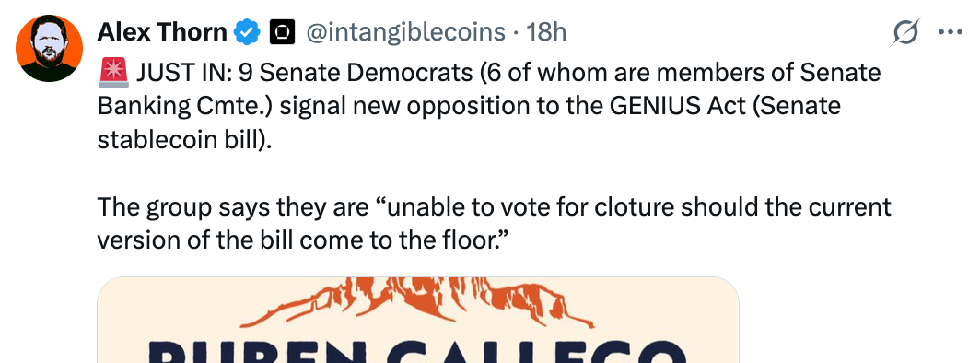Open Alex Thorn's profile avatar

50,48
